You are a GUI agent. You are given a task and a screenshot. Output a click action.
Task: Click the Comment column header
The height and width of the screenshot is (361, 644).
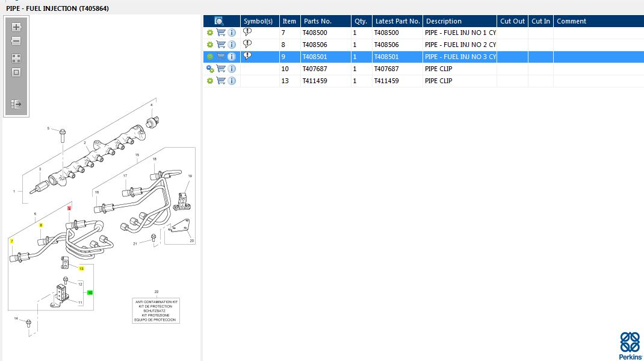point(598,21)
